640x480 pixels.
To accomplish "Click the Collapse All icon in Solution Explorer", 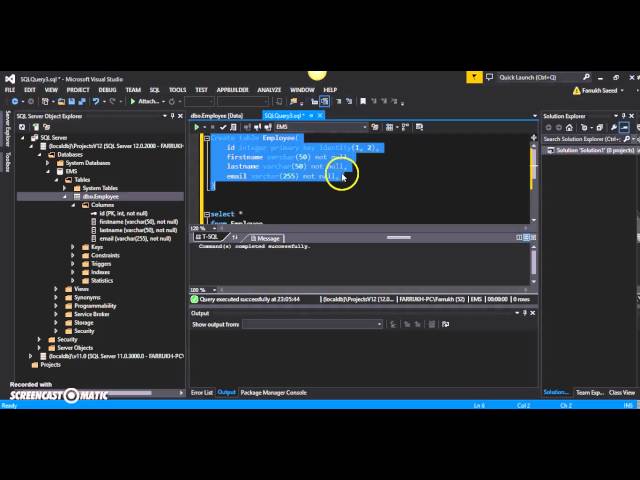I will tap(600, 127).
